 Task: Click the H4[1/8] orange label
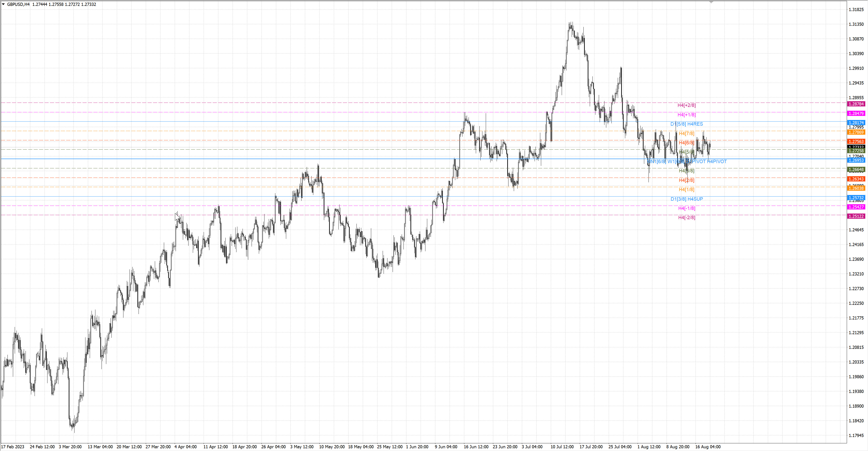click(686, 190)
